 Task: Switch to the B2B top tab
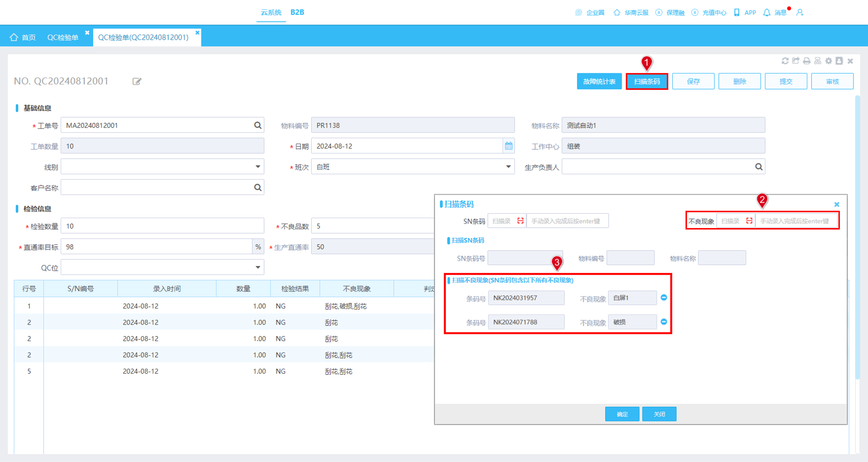coord(297,12)
